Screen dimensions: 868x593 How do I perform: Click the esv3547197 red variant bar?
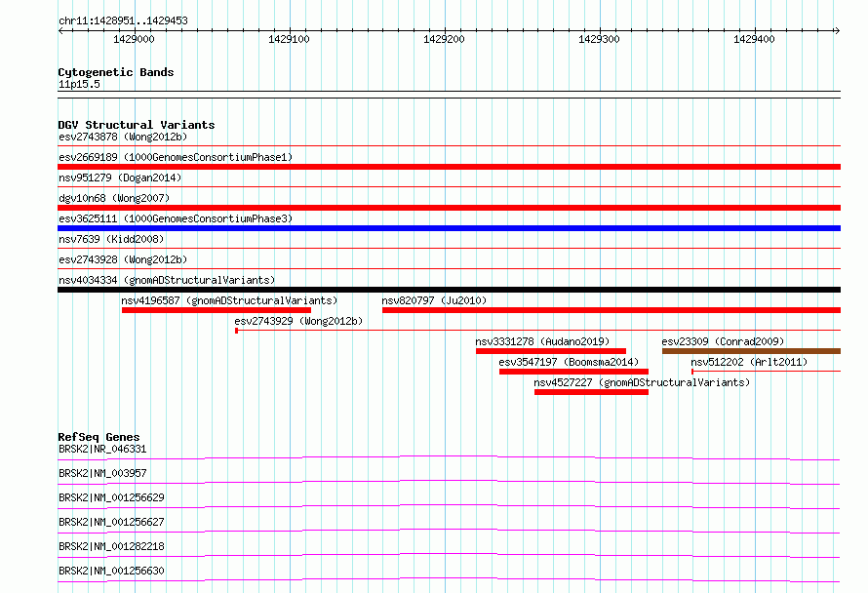[x=573, y=372]
